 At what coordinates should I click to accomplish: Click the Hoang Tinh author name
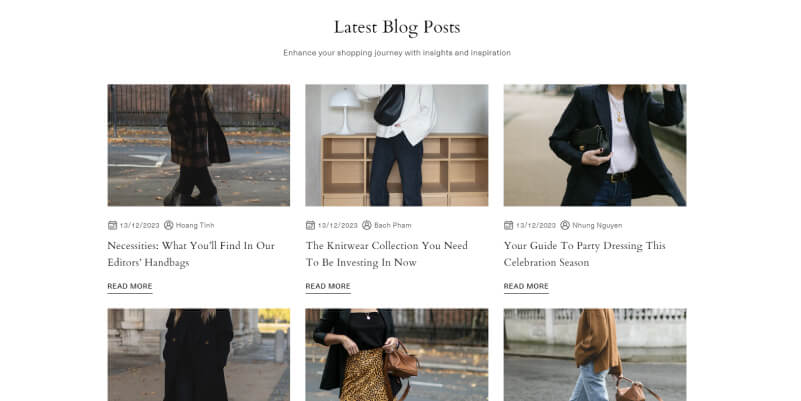(195, 225)
